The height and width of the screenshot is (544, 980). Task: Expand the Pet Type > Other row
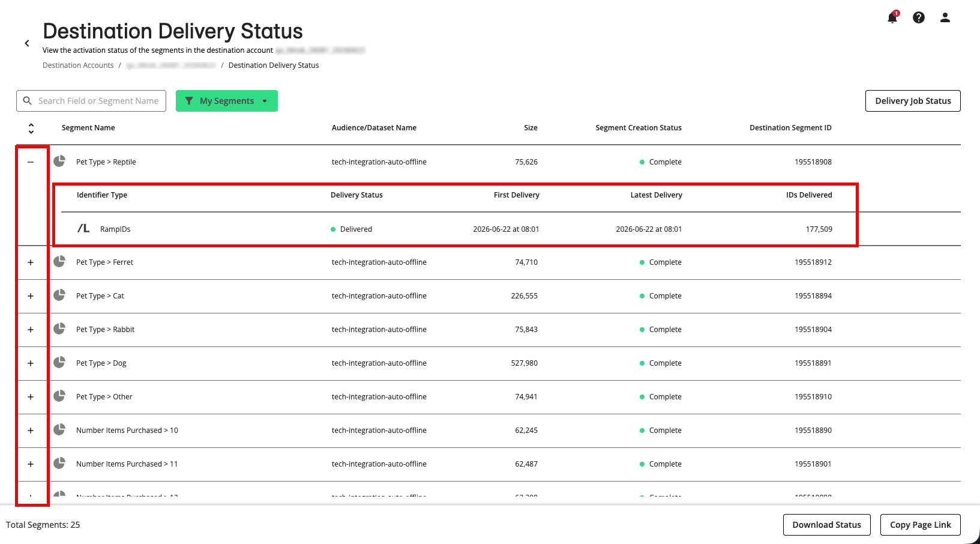[31, 397]
